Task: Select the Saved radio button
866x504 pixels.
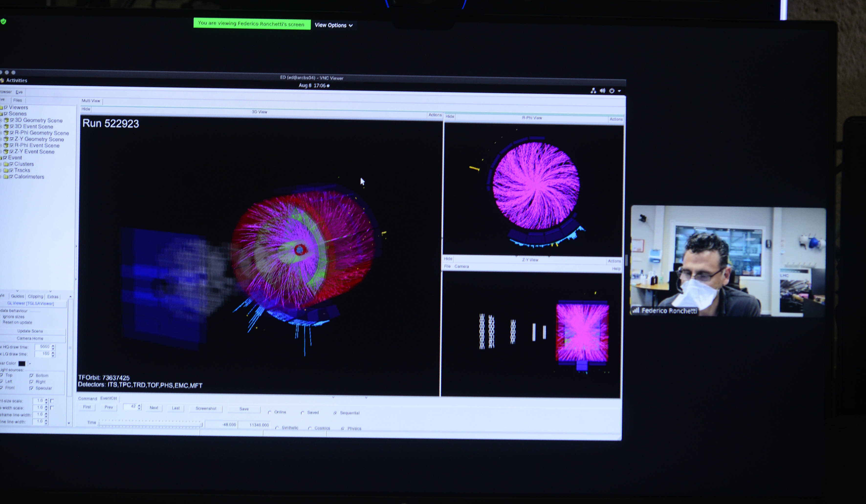Action: (x=302, y=413)
